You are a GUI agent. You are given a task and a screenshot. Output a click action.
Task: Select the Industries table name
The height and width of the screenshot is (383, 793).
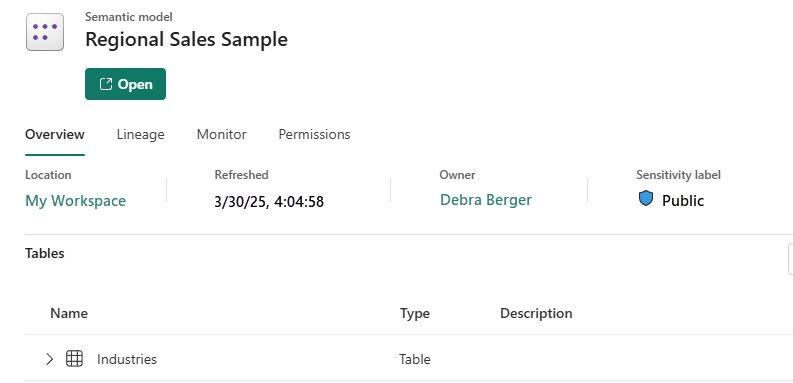click(127, 359)
